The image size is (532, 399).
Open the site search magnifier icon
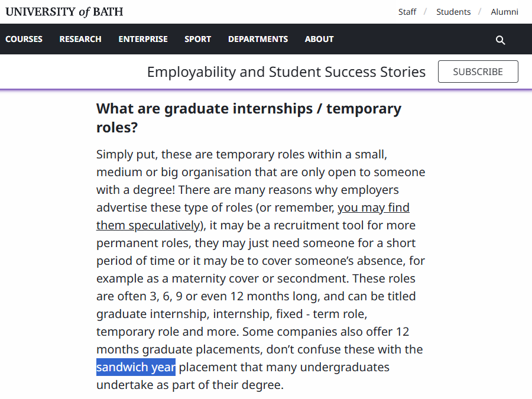coord(500,40)
